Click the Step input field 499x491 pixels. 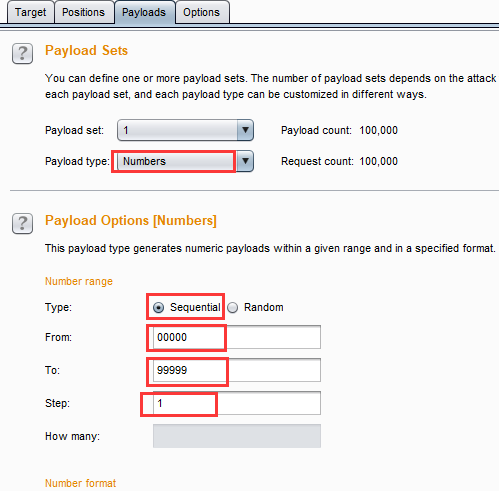[x=237, y=403]
